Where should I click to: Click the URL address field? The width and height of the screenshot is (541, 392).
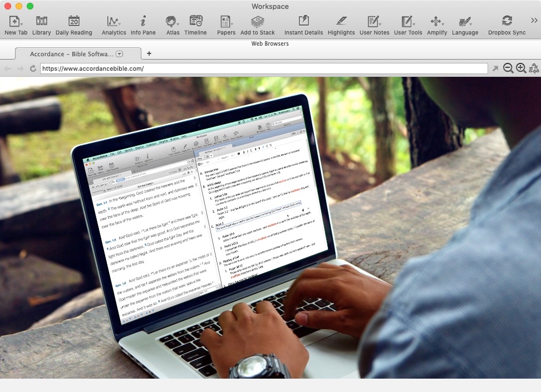click(x=264, y=68)
